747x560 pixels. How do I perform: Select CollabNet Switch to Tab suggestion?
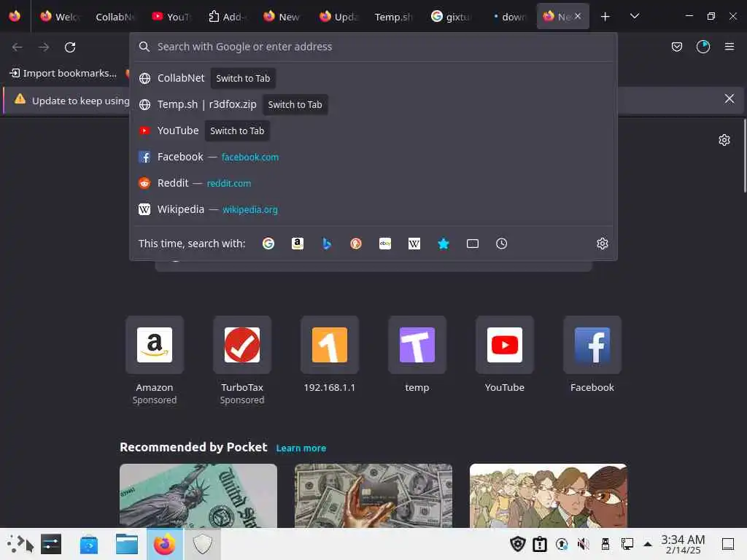point(373,78)
